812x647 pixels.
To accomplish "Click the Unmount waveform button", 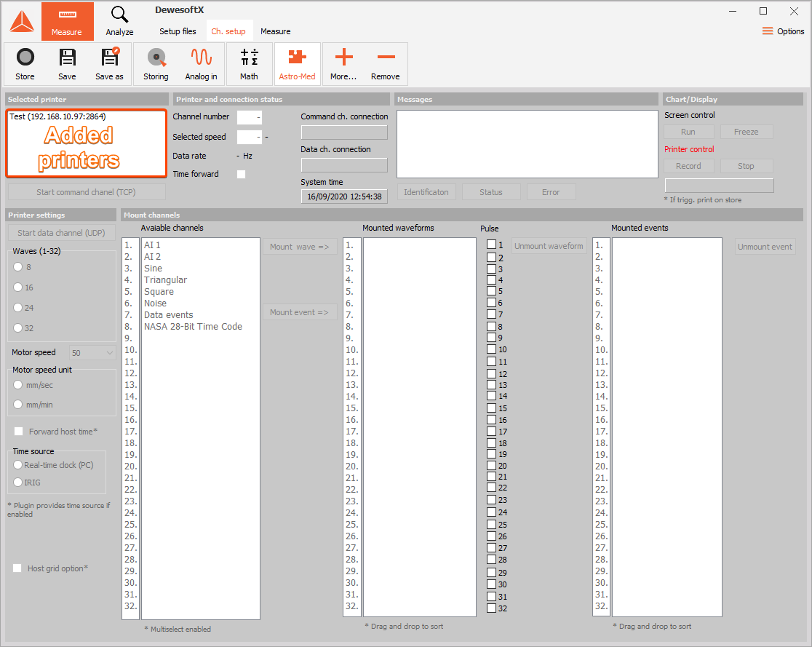I will [549, 246].
